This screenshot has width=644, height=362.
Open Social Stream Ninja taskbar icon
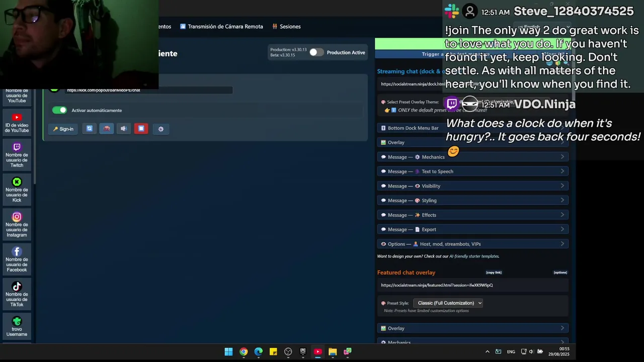pos(347,351)
